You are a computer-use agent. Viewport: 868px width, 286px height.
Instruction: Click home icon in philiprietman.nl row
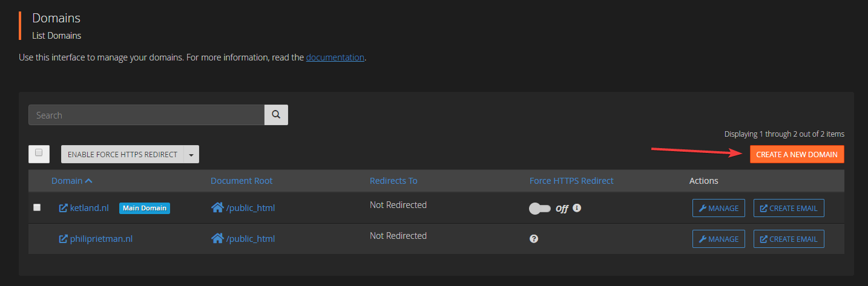(217, 239)
